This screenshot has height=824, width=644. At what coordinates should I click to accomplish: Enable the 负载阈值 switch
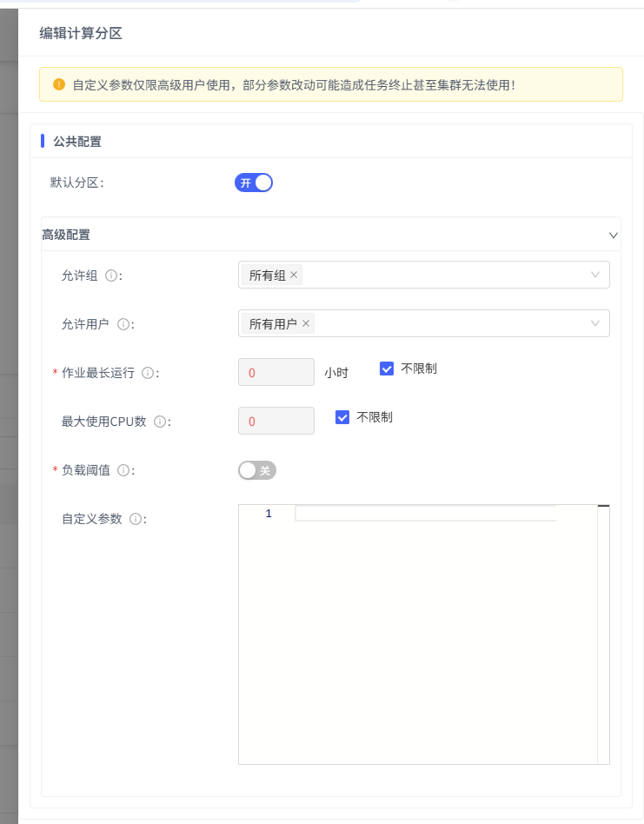coord(257,470)
